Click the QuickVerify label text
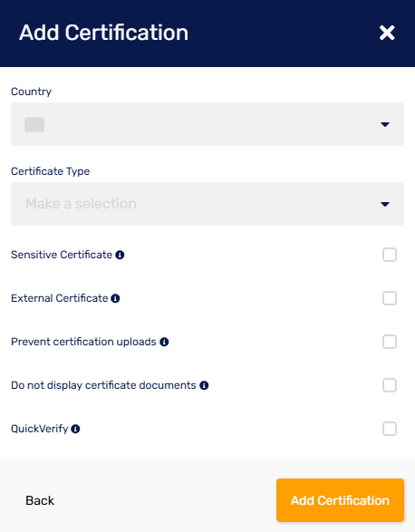The image size is (415, 532). pos(39,429)
